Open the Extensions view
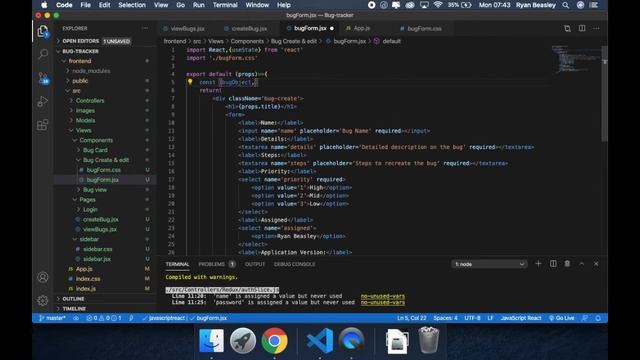The width and height of the screenshot is (640, 360). (x=42, y=124)
